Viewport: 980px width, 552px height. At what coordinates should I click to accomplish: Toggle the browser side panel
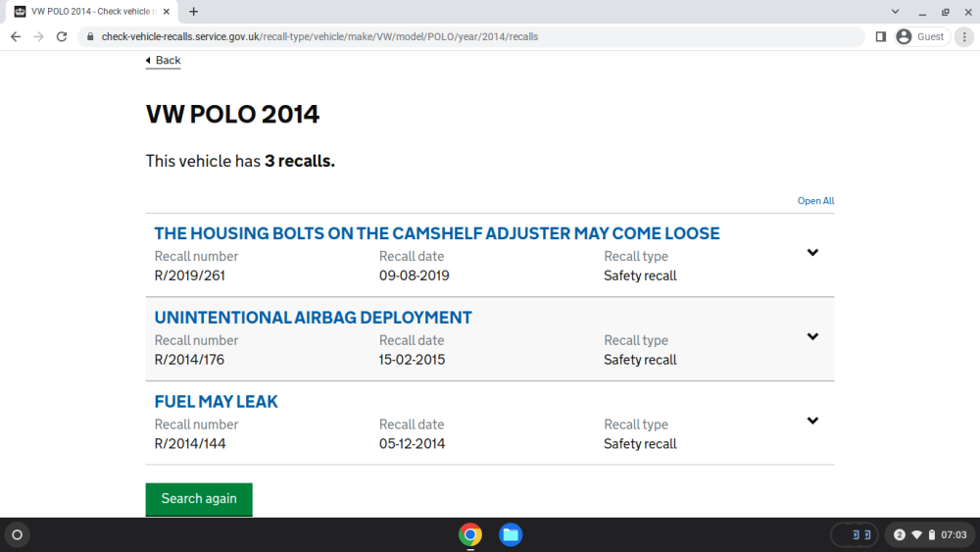(881, 37)
